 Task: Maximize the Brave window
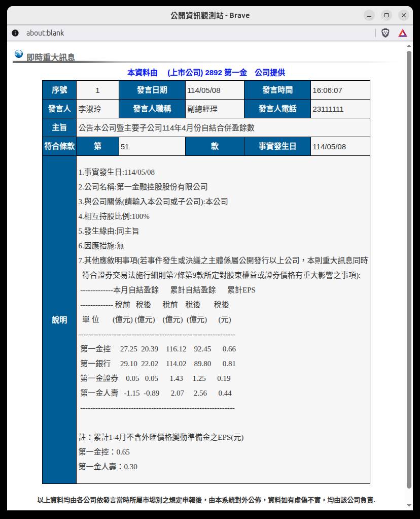point(386,15)
